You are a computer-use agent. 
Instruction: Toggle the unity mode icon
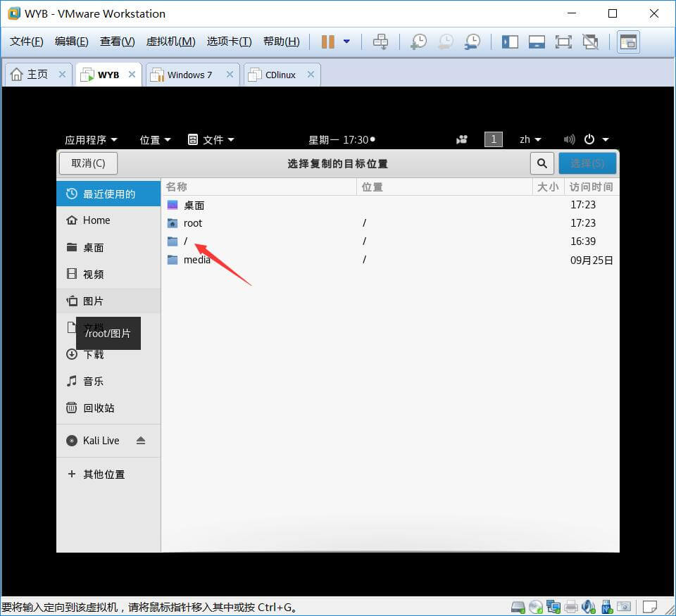(x=590, y=42)
